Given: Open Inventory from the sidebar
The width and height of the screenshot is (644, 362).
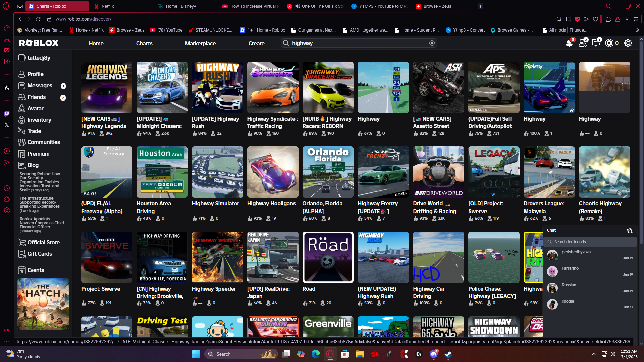Looking at the screenshot, I should [39, 120].
